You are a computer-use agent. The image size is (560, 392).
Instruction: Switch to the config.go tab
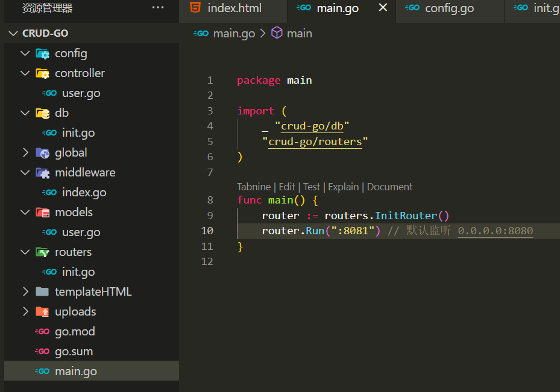coord(450,11)
